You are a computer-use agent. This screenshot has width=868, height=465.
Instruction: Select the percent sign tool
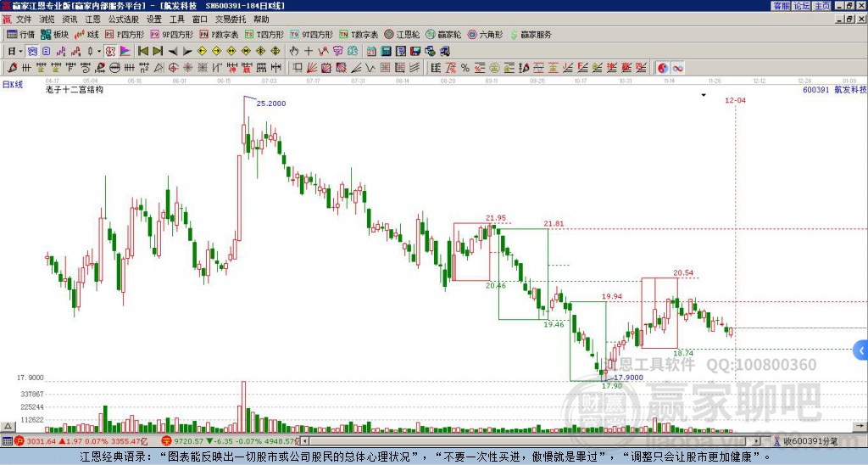click(465, 68)
